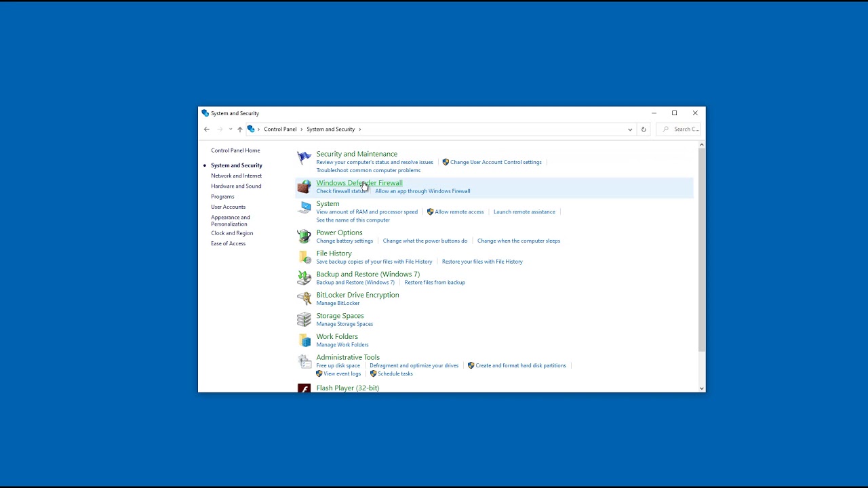Go up one level using up arrow

(239, 129)
